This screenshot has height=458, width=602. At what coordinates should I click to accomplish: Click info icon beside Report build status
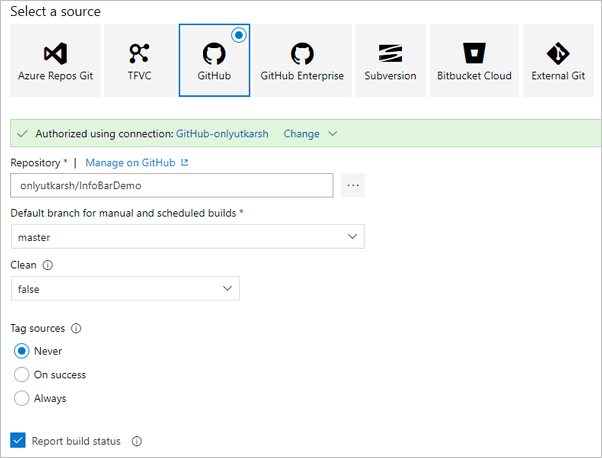[137, 441]
